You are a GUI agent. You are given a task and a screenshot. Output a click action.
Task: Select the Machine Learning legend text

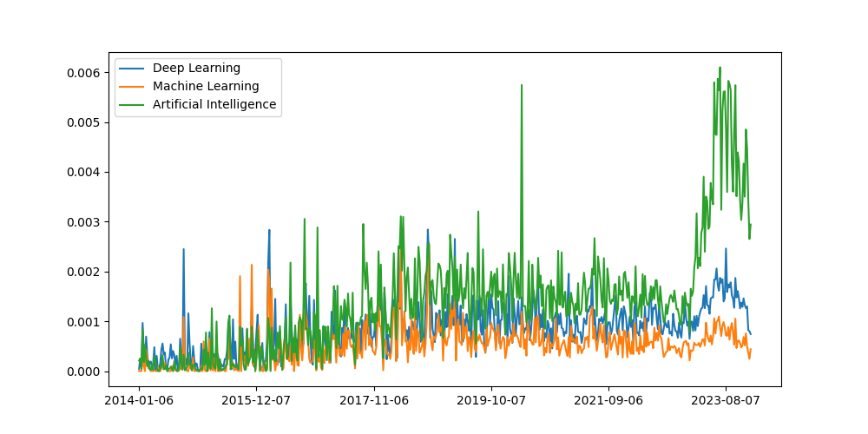click(x=206, y=86)
